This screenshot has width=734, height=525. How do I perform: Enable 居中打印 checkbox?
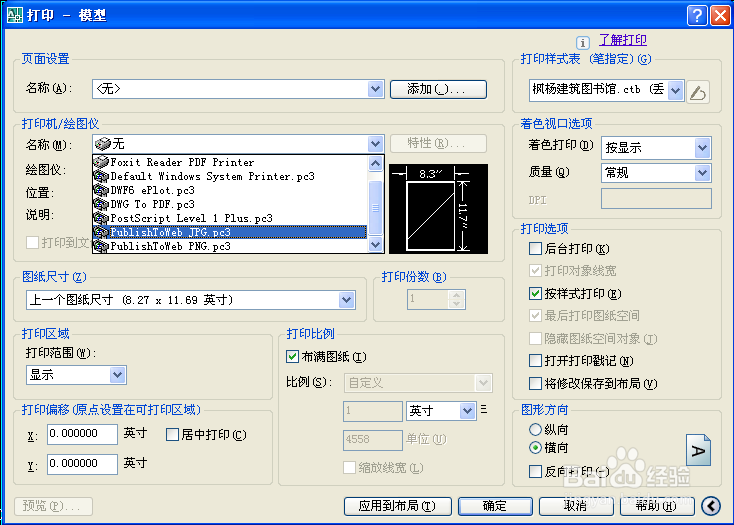[x=172, y=435]
